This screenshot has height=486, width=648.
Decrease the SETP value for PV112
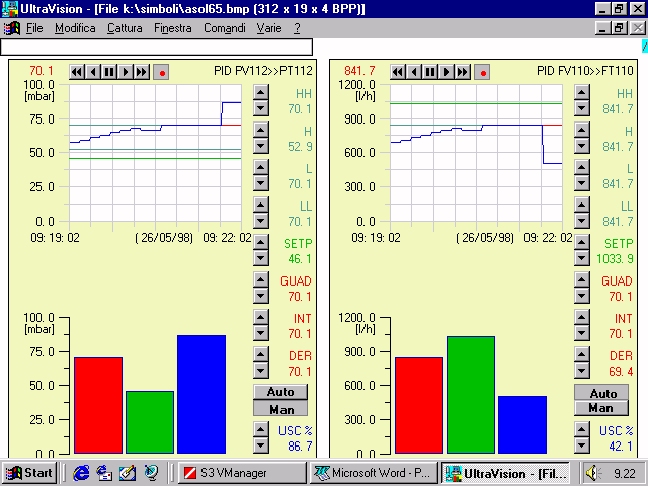tap(260, 258)
